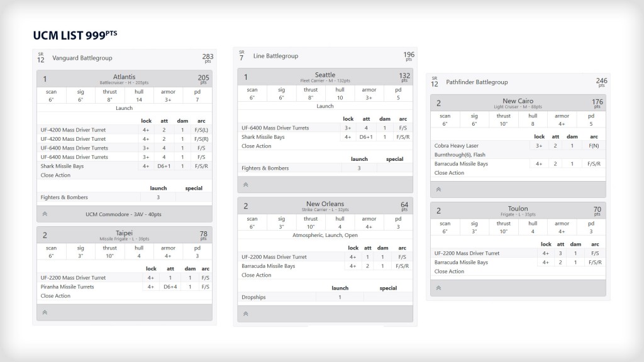Viewport: 644px width, 362px height.
Task: Collapse the Taipei card using its double-chevron
Action: pos(45,312)
